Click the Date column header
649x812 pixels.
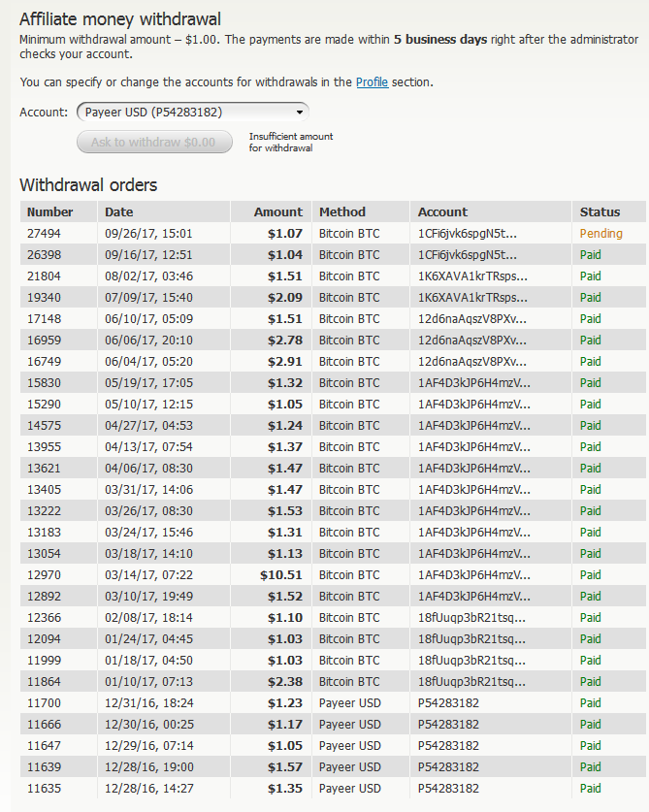coord(119,211)
